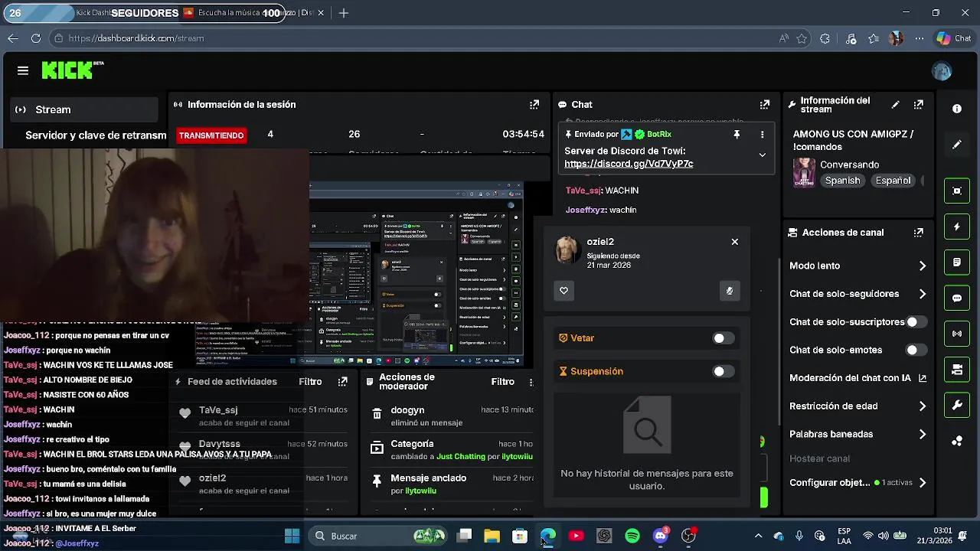980x551 pixels.
Task: Unpin the BotRix pinned message
Action: point(737,135)
